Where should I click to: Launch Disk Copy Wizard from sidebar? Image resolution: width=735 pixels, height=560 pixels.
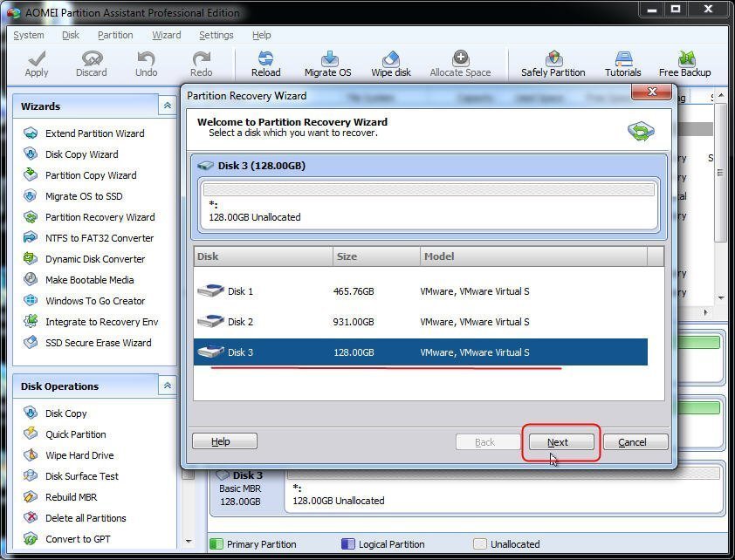72,154
